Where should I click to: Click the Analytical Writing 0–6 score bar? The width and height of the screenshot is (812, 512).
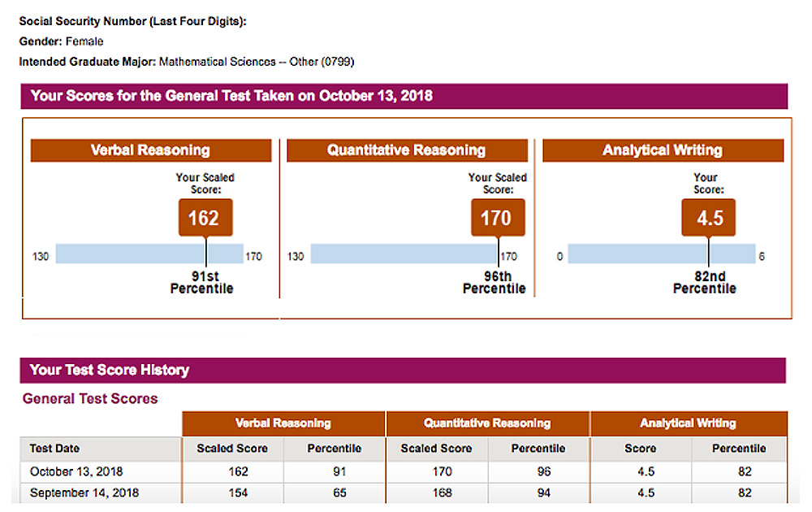pos(661,255)
